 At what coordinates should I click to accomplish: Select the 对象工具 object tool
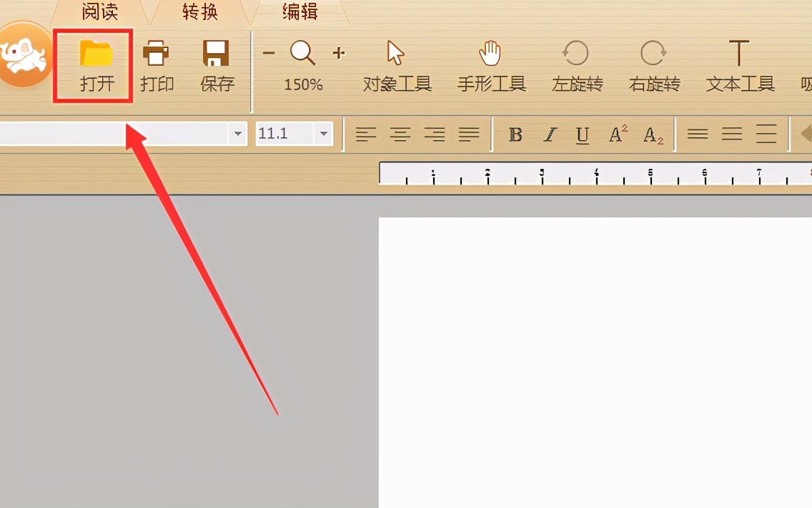(x=397, y=64)
